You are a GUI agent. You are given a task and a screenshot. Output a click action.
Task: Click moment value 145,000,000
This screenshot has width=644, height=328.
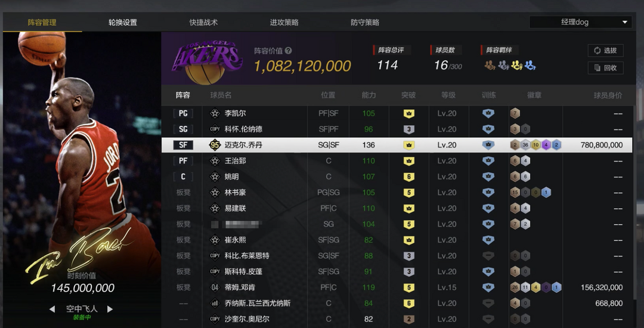tap(82, 288)
